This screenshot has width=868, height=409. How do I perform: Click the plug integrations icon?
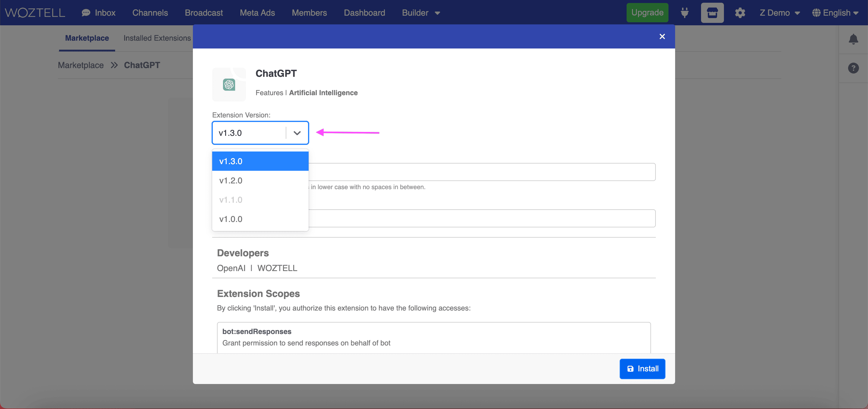coord(684,13)
